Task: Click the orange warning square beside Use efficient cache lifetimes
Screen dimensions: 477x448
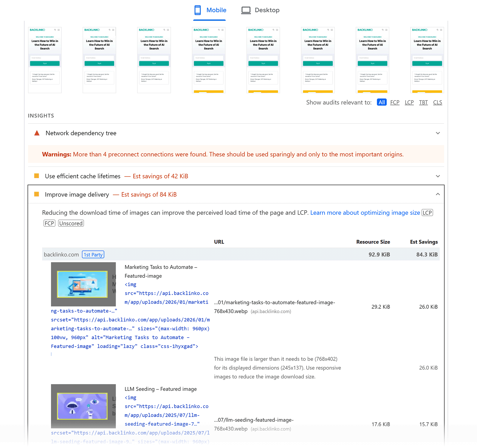Action: [37, 176]
